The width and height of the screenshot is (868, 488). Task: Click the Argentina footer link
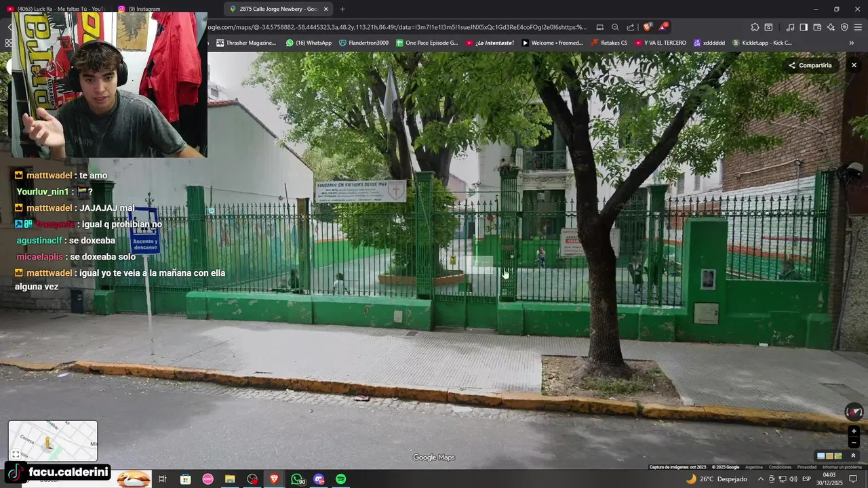[x=753, y=467]
